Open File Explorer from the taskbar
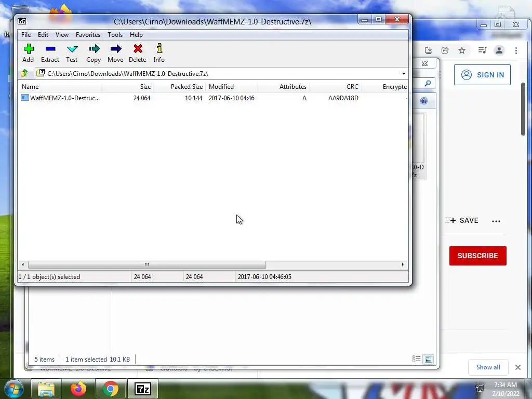The width and height of the screenshot is (532, 399). click(46, 389)
